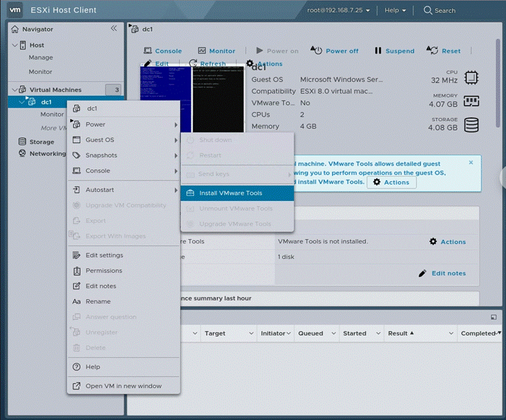Open the Queued column dropdown
This screenshot has width=506, height=420.
pyautogui.click(x=333, y=334)
